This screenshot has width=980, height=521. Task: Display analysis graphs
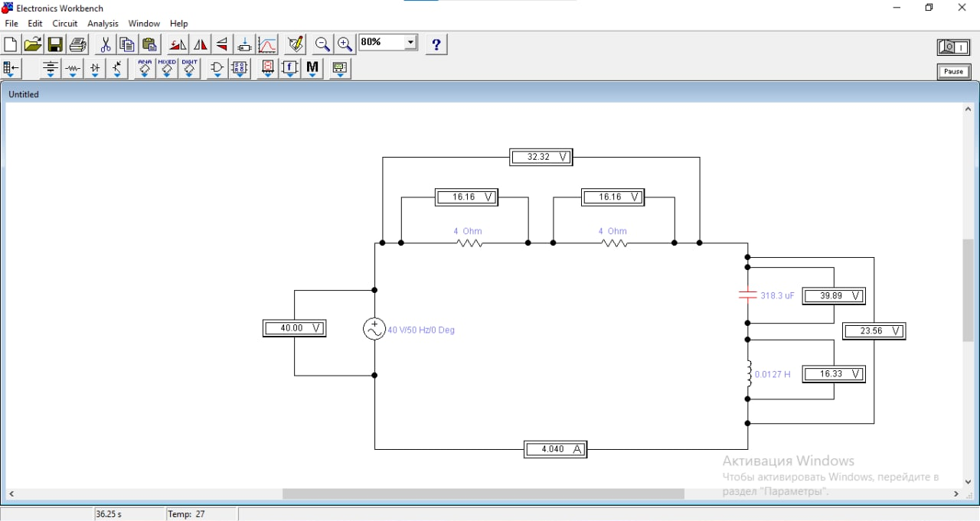(x=267, y=44)
